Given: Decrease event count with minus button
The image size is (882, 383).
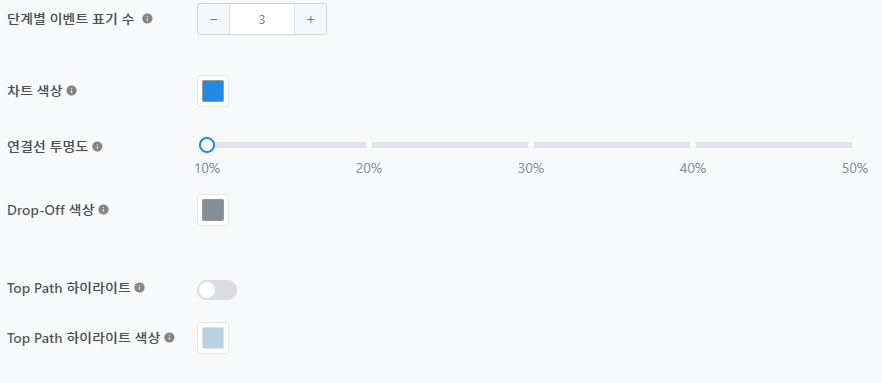Looking at the screenshot, I should click(x=214, y=19).
